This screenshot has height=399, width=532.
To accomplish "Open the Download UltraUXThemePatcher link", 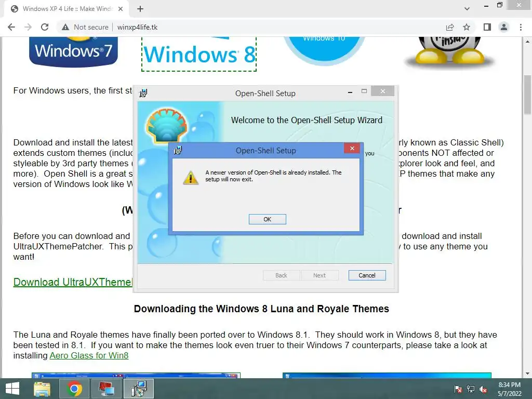I will click(73, 282).
